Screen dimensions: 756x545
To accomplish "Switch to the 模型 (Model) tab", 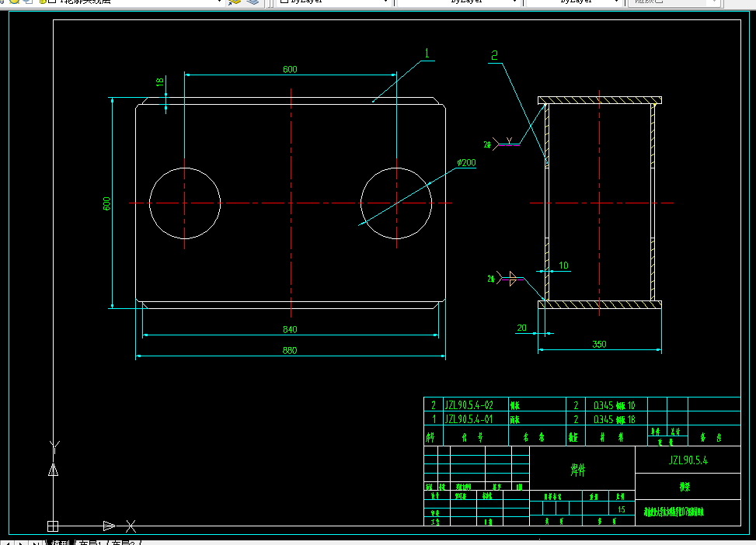I will pyautogui.click(x=61, y=542).
